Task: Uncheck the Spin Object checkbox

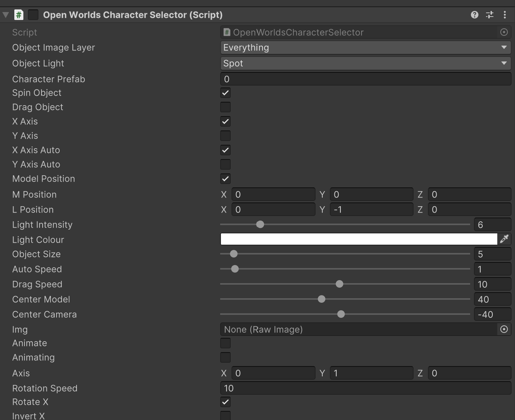Action: (x=225, y=93)
